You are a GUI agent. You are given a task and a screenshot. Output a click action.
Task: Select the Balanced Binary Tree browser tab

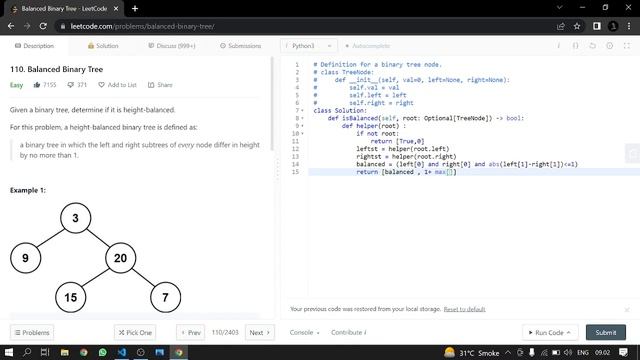(x=64, y=9)
